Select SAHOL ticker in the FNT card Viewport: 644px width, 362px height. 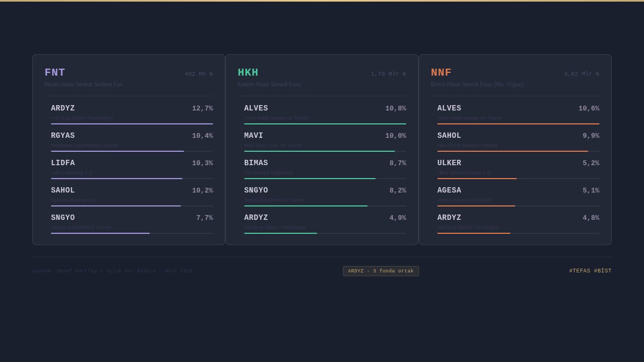63,190
